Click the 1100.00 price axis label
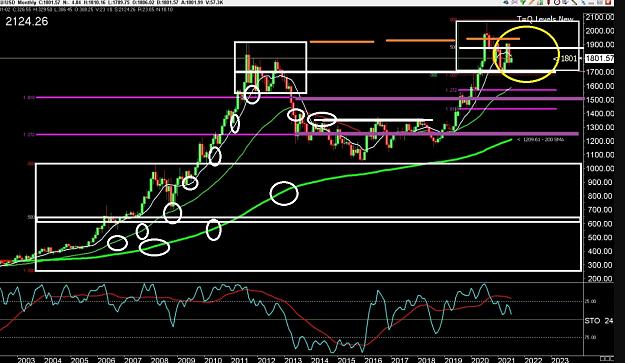The height and width of the screenshot is (363, 625). [599, 155]
